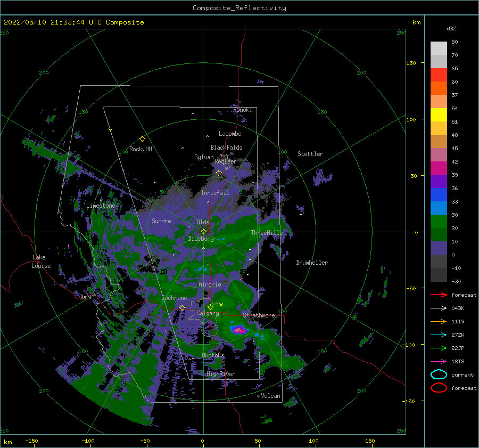This screenshot has width=479, height=448.
Task: Click the yellow diamond marker near RockyMH
Action: [142, 139]
